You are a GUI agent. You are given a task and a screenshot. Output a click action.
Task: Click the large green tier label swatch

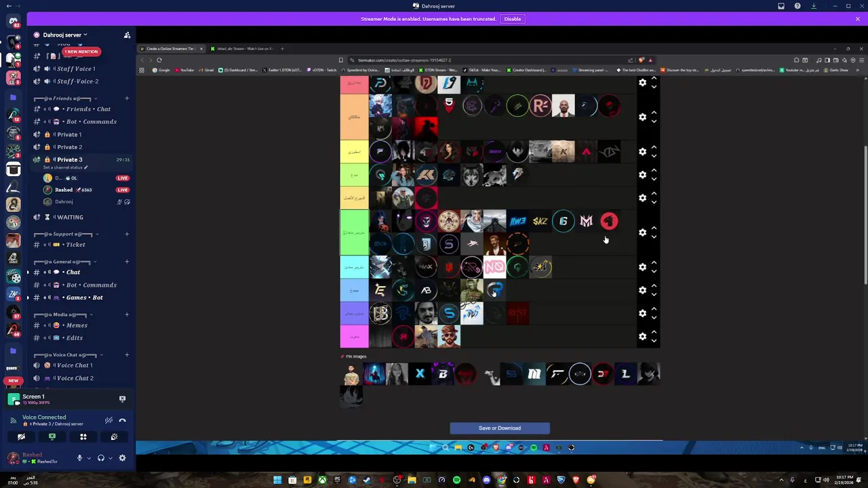pyautogui.click(x=354, y=232)
